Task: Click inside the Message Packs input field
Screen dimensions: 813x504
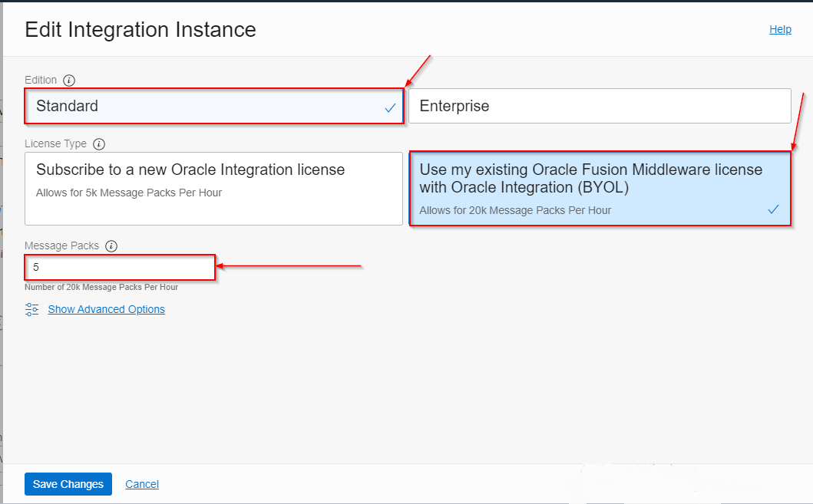Action: pyautogui.click(x=119, y=267)
